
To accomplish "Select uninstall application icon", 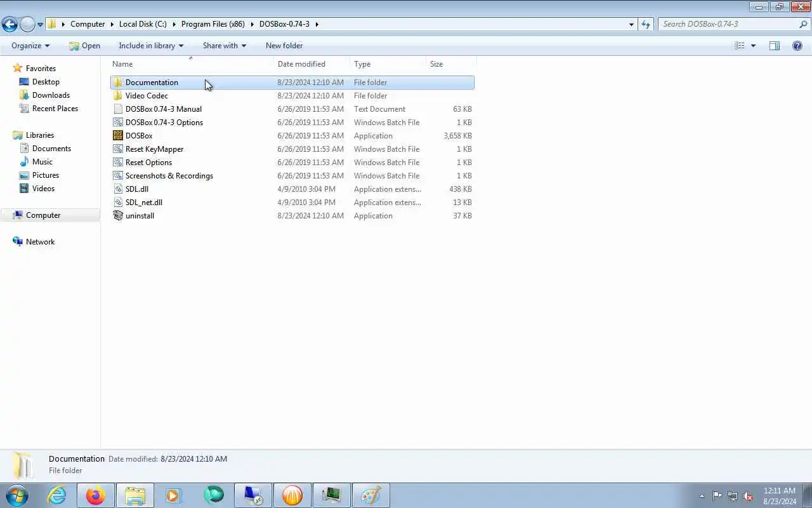I will pos(118,216).
